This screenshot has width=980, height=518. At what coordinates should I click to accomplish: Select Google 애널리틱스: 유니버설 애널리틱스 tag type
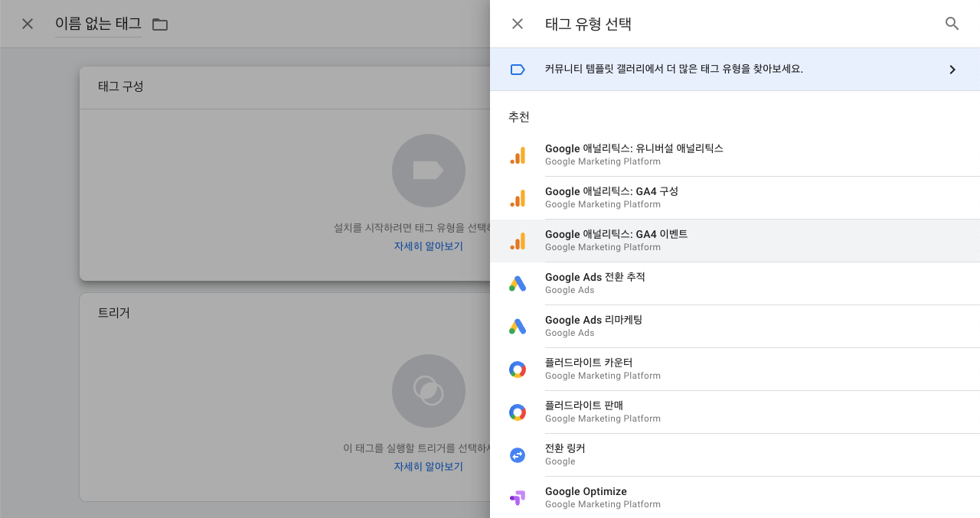pos(735,155)
